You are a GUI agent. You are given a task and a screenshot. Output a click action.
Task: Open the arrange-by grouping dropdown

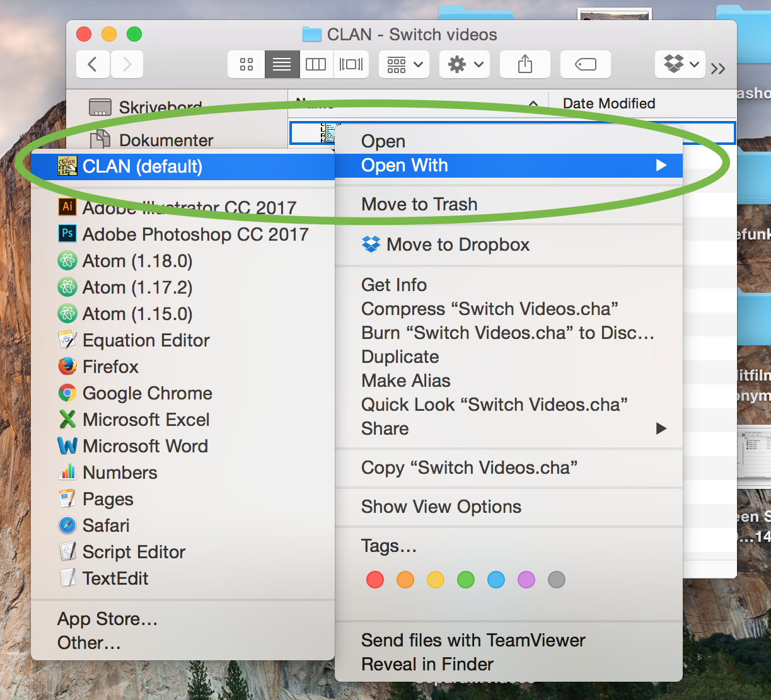pos(404,64)
